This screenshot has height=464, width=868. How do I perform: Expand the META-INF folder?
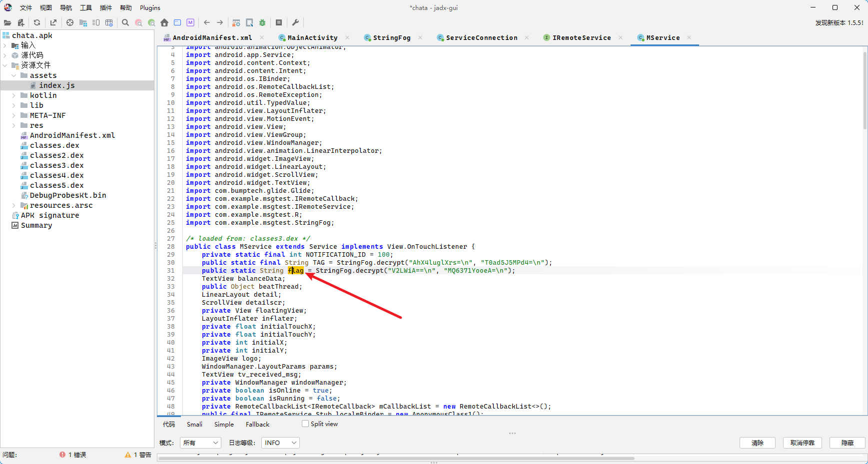(14, 115)
